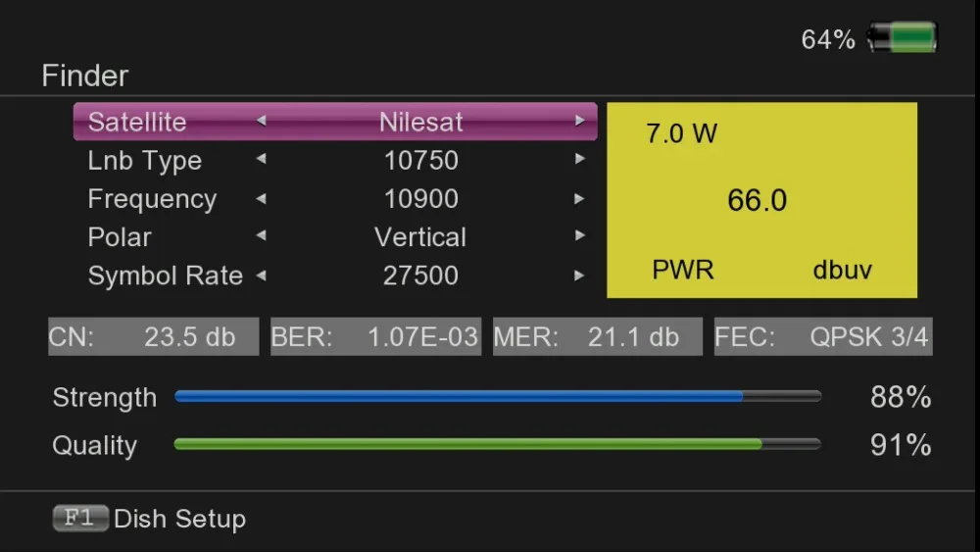Step Frequency down using left arrow

pyautogui.click(x=262, y=199)
